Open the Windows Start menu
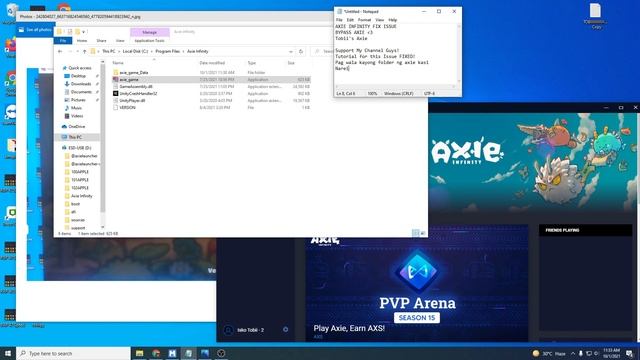The width and height of the screenshot is (640, 360). click(8, 353)
